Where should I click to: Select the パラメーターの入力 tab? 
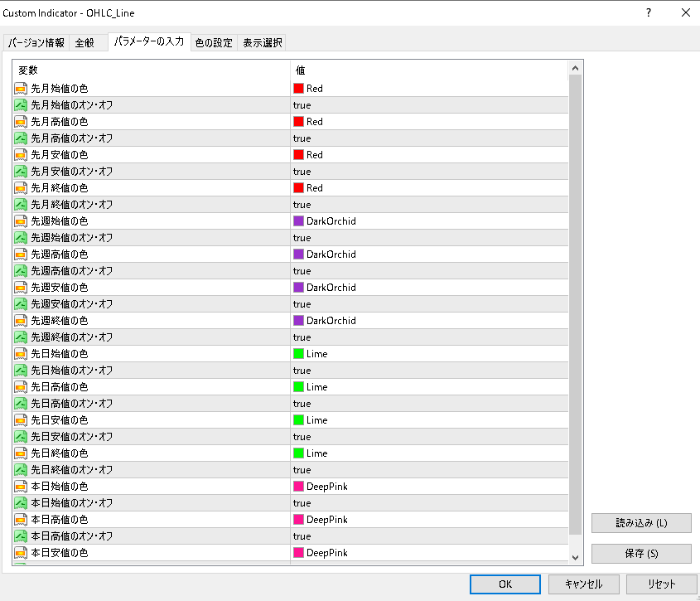click(149, 41)
